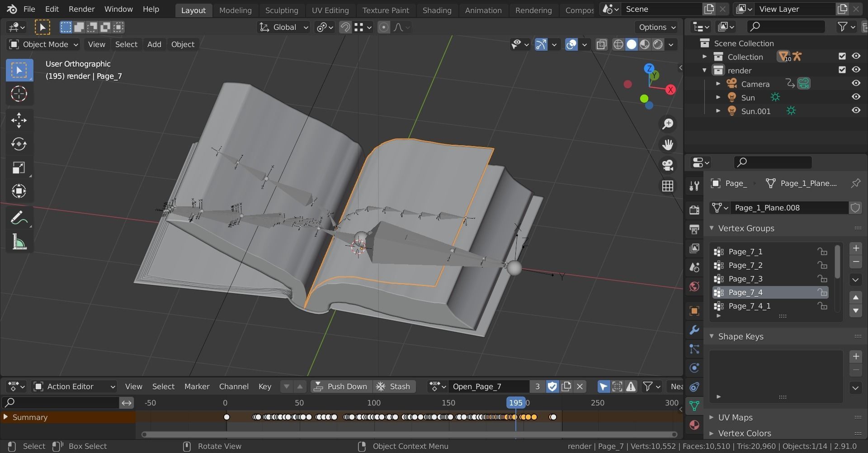Uncheck the Collection exclude checkbox

click(x=842, y=56)
